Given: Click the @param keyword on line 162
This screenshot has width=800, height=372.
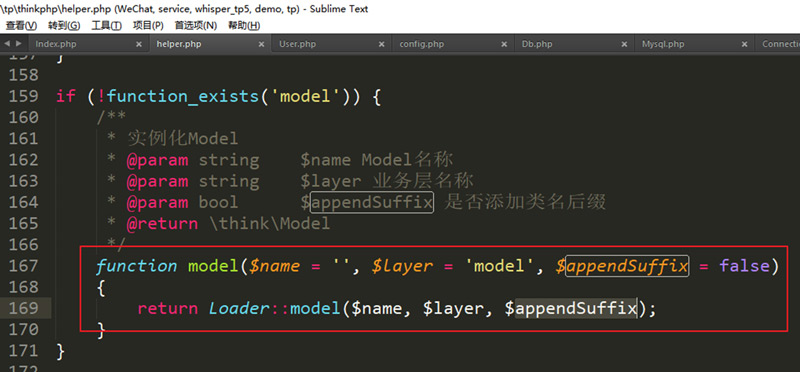Looking at the screenshot, I should (157, 160).
